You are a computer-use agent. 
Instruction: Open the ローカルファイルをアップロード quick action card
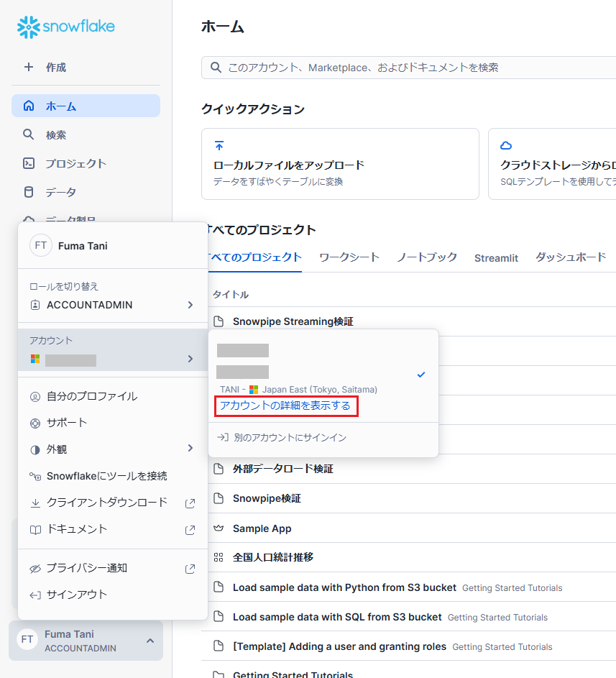340,164
